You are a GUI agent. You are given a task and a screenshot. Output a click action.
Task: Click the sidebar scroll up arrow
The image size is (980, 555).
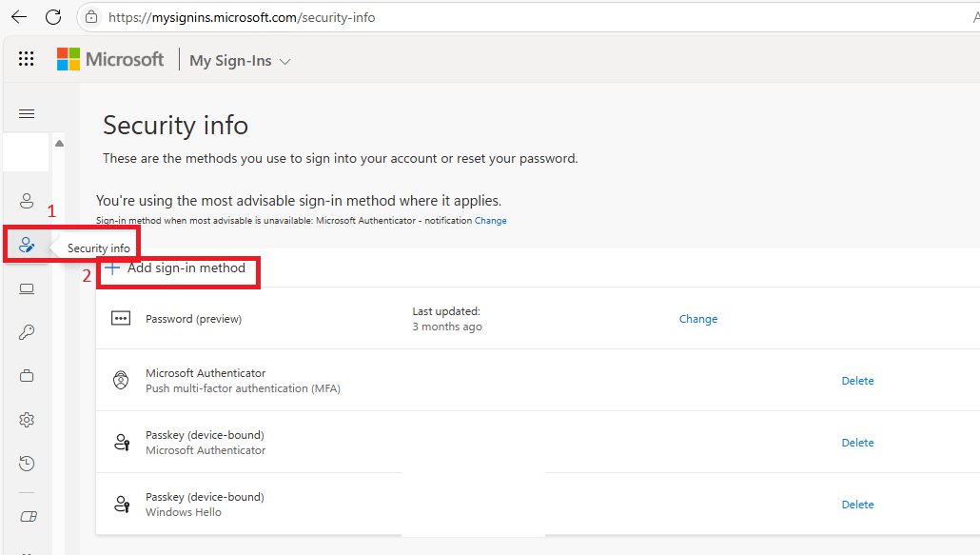(x=59, y=143)
